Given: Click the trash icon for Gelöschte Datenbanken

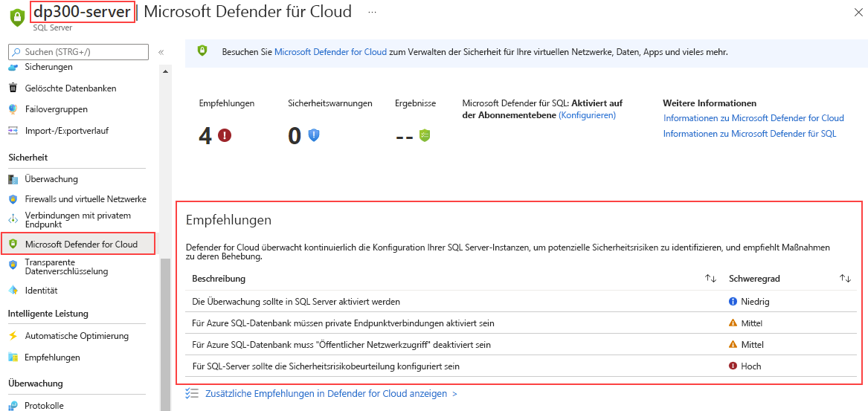Looking at the screenshot, I should pos(13,88).
